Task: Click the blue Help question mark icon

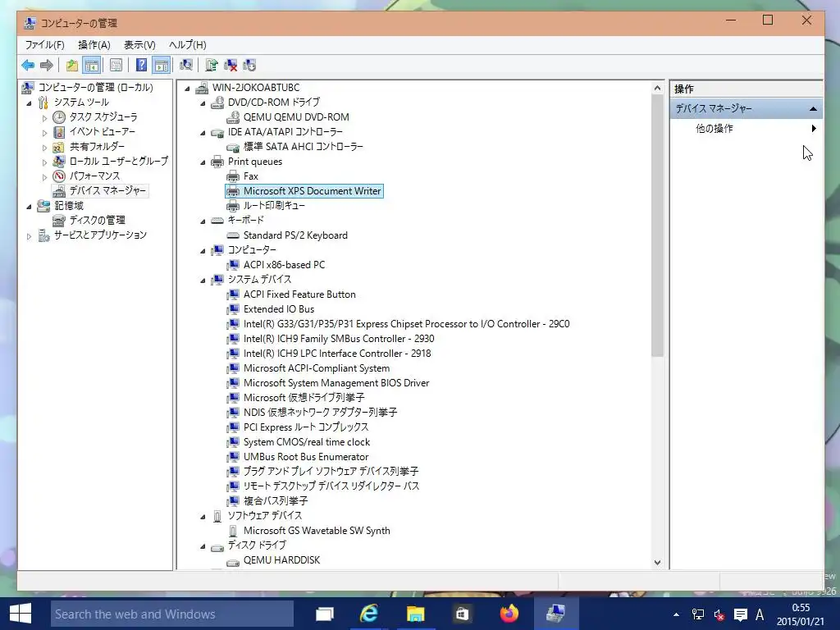Action: coord(141,66)
